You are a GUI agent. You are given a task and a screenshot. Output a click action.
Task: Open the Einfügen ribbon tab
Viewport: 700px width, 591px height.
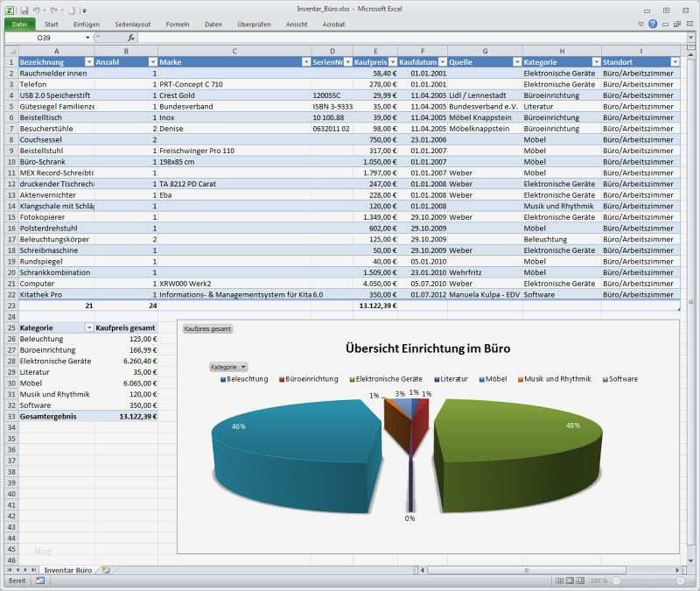(87, 25)
